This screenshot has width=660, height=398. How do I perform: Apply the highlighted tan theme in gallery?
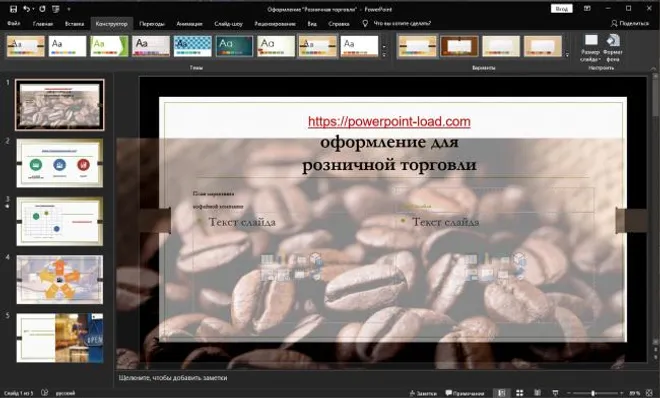pos(318,46)
